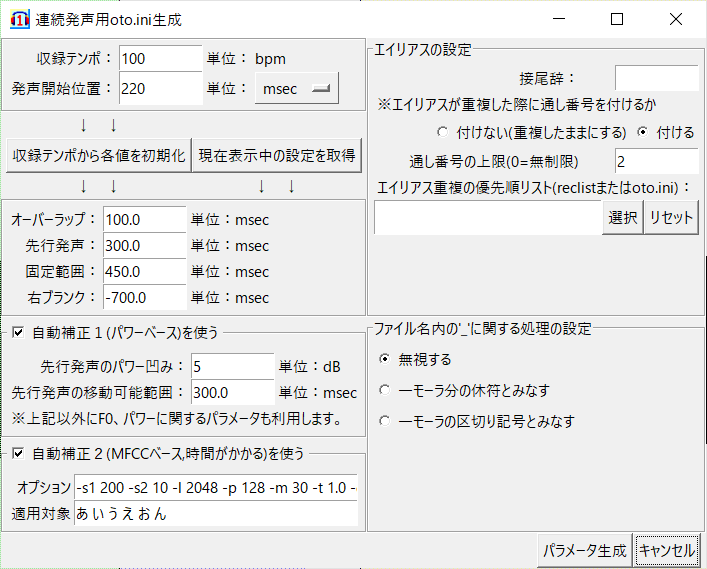Screen dimensions: 707x569
Task: Click the 先行発声の移動可能範囲 field
Action: point(233,392)
